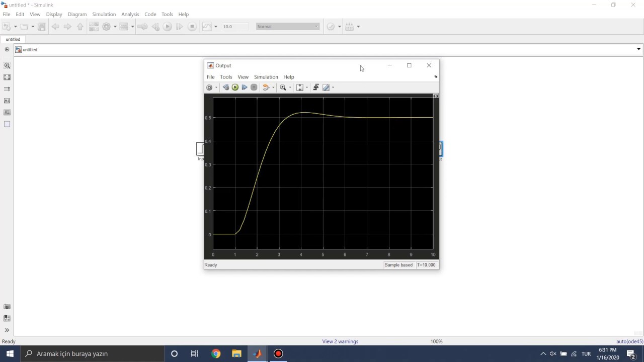Click Open folder icon in Simulink toolbar
644x362 pixels.
pos(24,27)
